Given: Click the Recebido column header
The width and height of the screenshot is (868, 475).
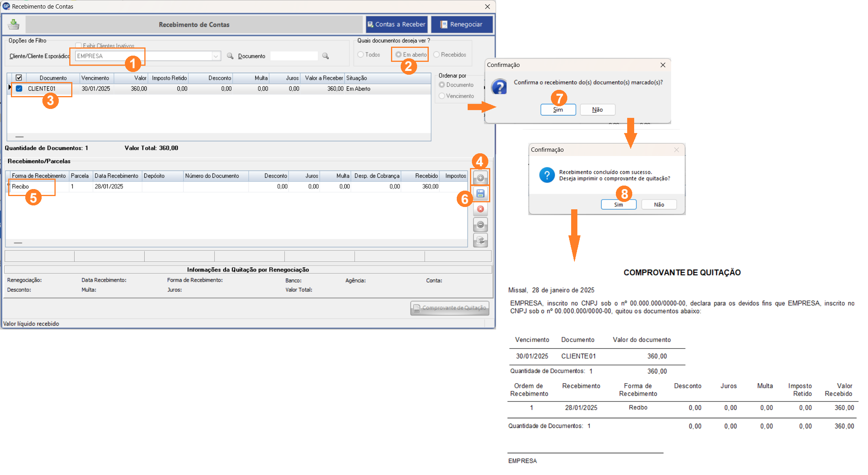Looking at the screenshot, I should coord(421,176).
